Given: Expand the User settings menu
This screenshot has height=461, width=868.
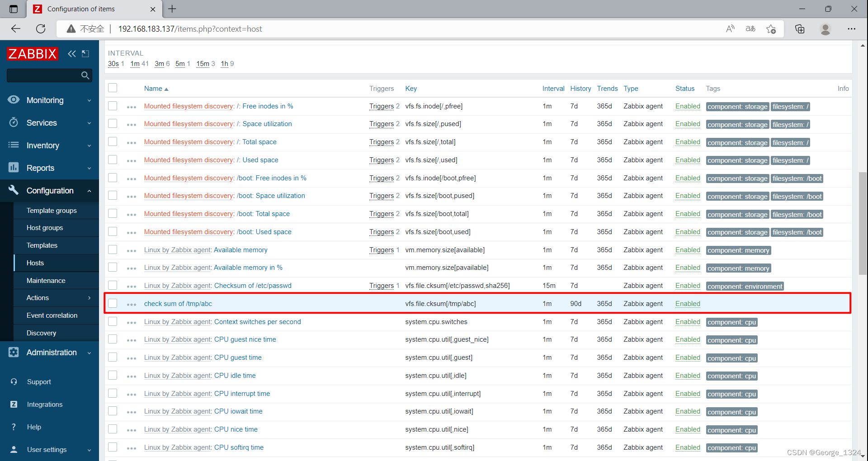Looking at the screenshot, I should tap(89, 450).
